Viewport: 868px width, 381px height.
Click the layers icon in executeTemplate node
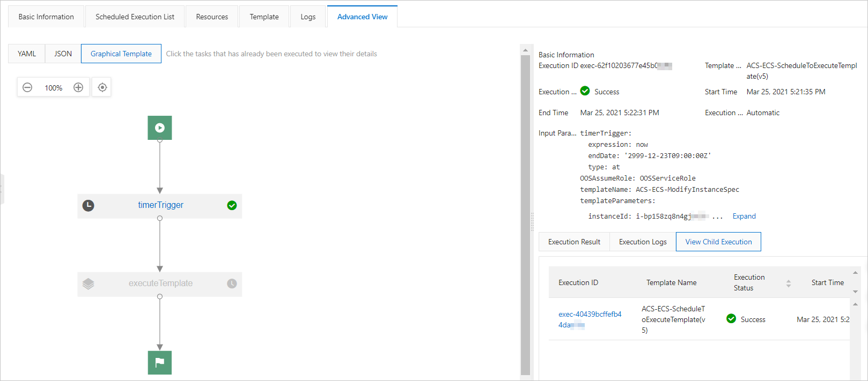click(x=89, y=283)
